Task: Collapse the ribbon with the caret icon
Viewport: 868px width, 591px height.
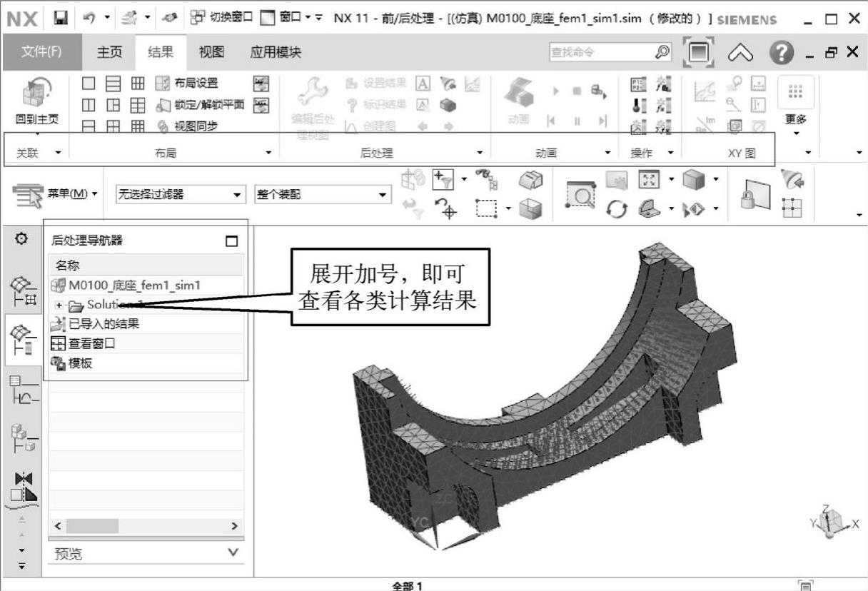Action: point(740,52)
